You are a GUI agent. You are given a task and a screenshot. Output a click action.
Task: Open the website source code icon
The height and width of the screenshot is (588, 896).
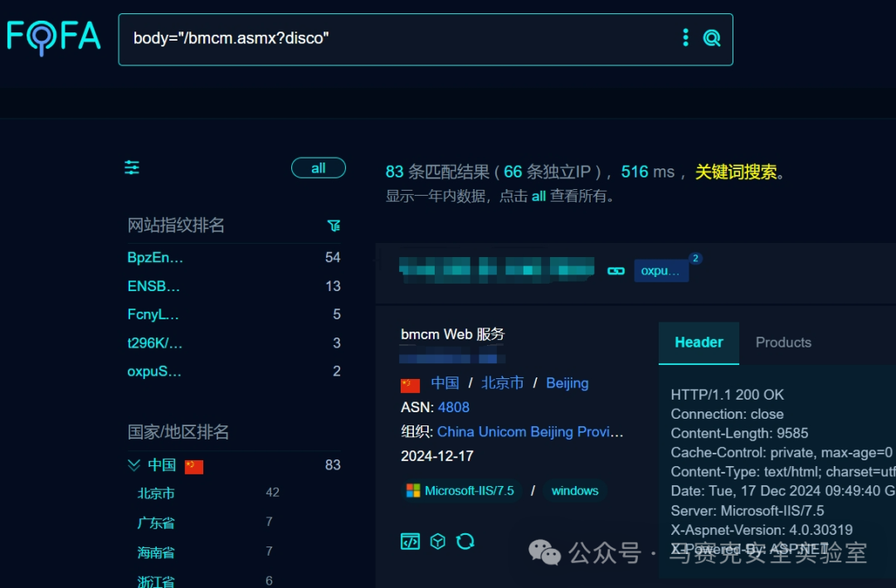pos(410,541)
